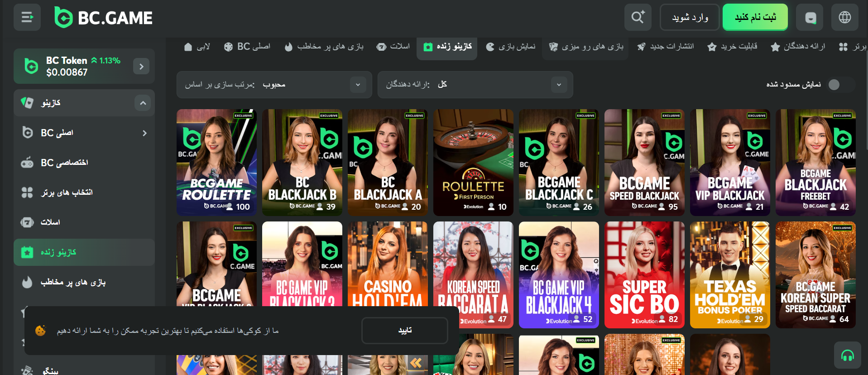Click the star icon of ارائه دهندگان tab

click(775, 47)
